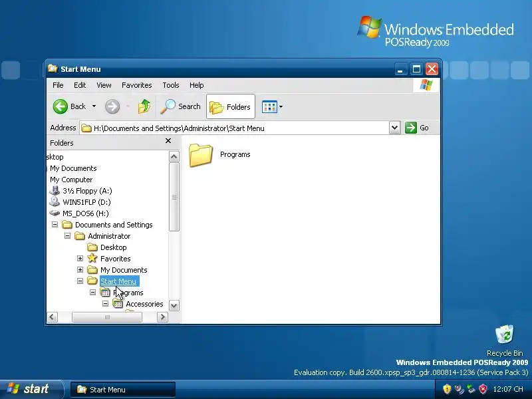Open the Recycle Bin desktop icon
This screenshot has width=532, height=399.
[x=505, y=334]
